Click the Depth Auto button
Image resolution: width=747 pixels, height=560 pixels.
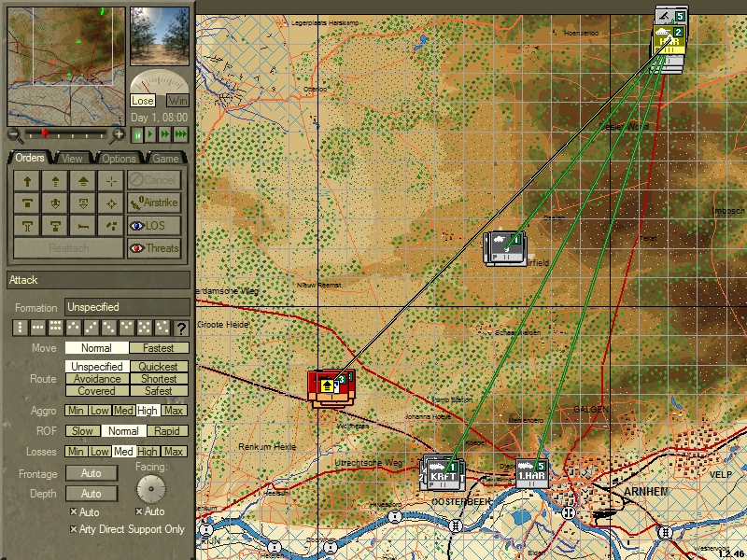(x=92, y=494)
